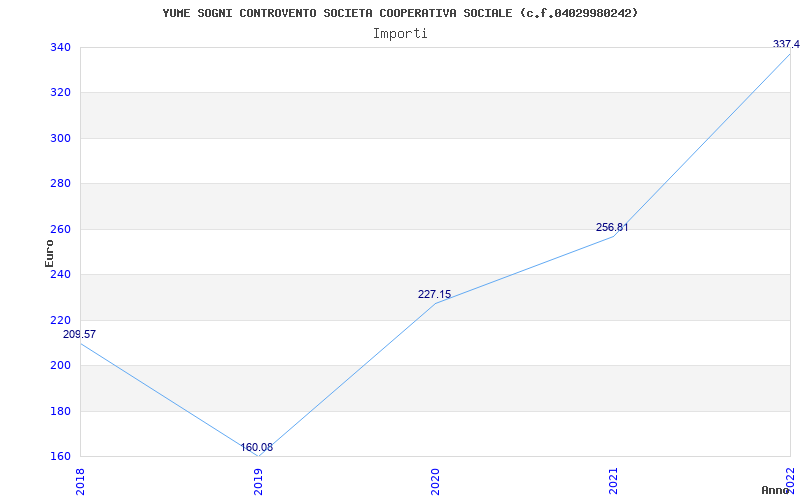Image resolution: width=800 pixels, height=500 pixels.
Task: Click the 2018 x-axis label
Action: pos(80,481)
